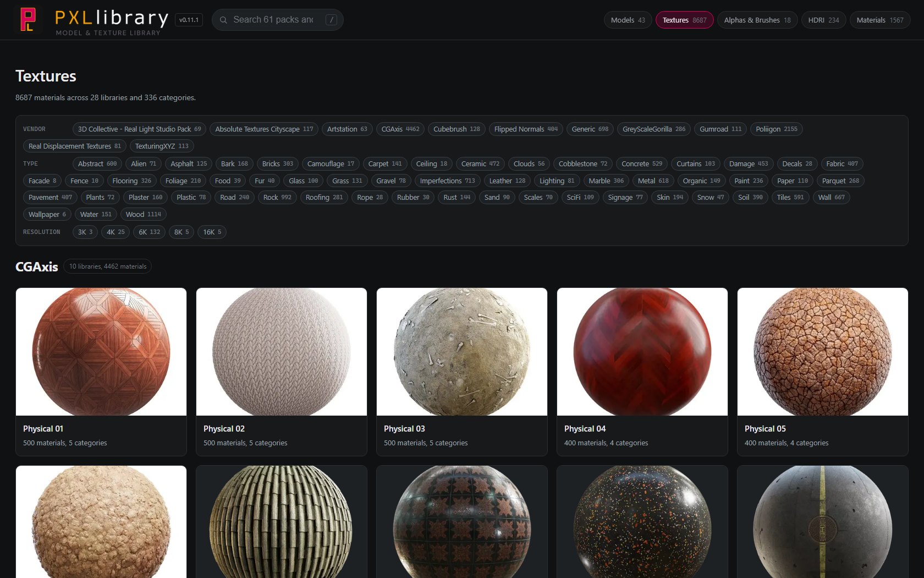This screenshot has width=924, height=578.
Task: Filter by the Imperfections type
Action: coord(448,181)
